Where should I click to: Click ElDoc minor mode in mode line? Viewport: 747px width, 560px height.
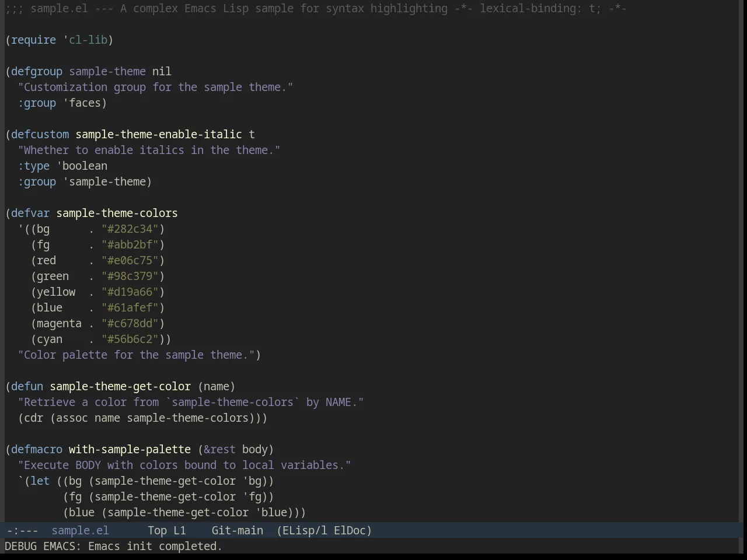click(x=350, y=530)
